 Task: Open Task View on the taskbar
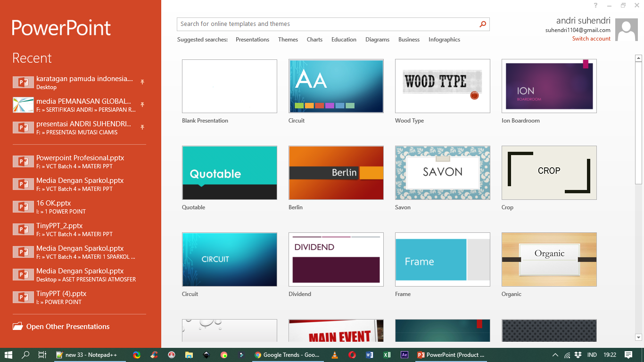[x=42, y=355]
